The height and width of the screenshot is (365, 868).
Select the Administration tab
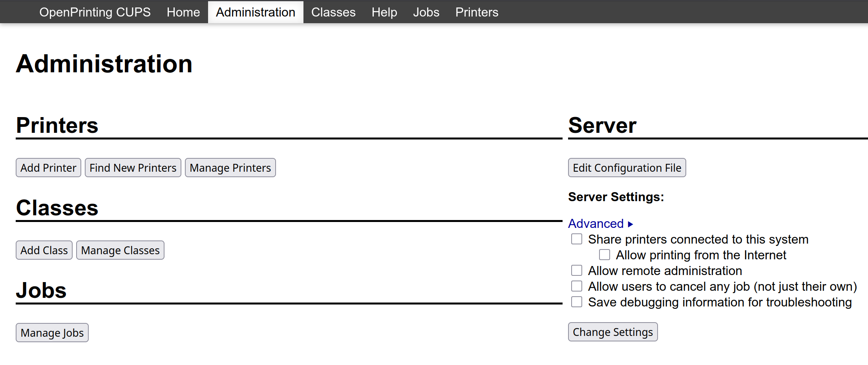(256, 12)
